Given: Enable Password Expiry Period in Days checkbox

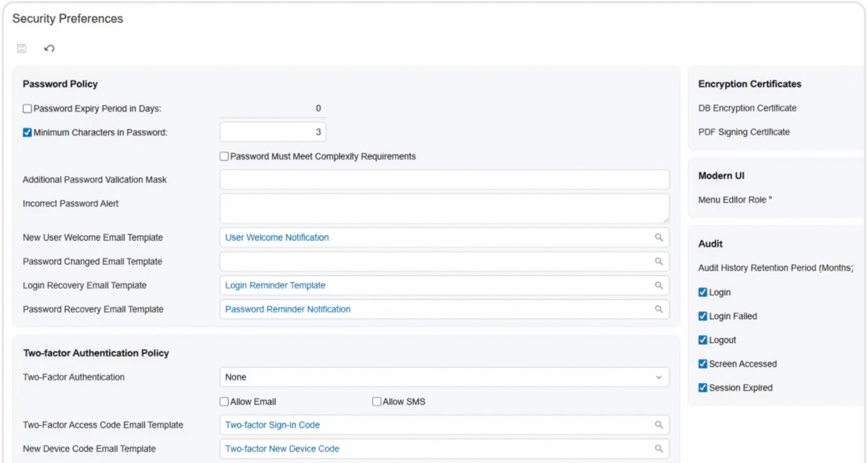Looking at the screenshot, I should (27, 108).
